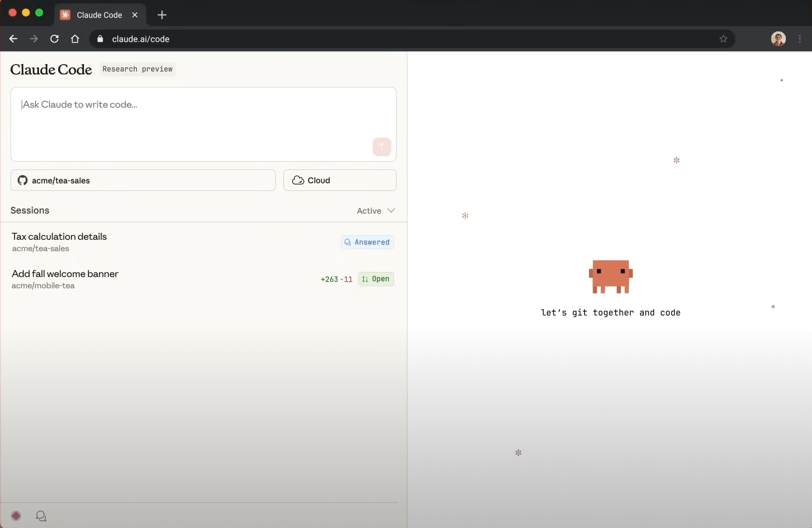Click the site lock icon

pos(100,39)
